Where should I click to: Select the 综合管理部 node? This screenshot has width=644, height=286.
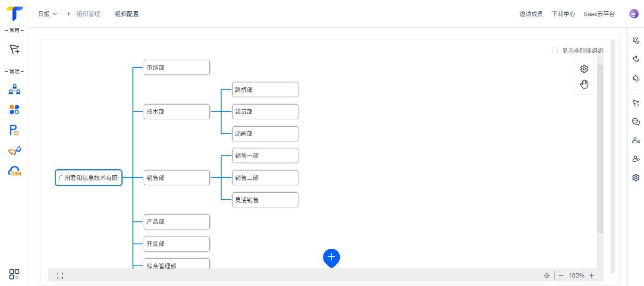[x=177, y=264]
